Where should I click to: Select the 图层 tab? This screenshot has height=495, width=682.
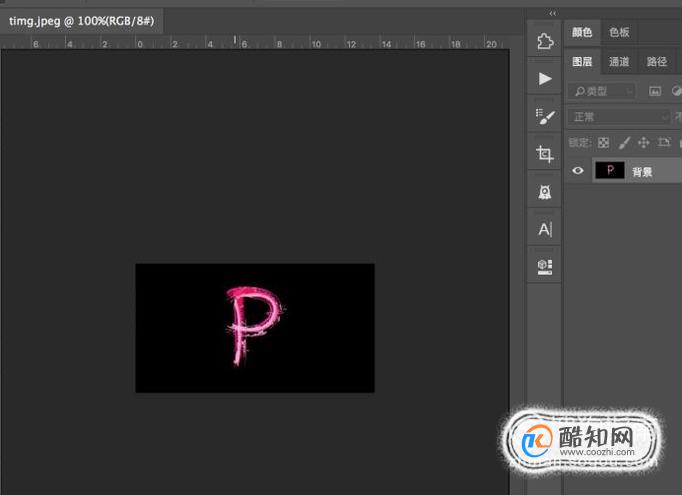[582, 61]
